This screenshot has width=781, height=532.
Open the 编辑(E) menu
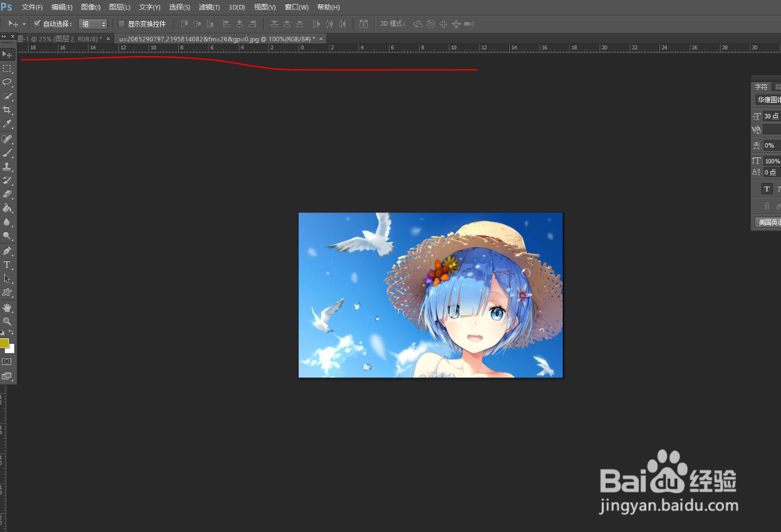point(62,8)
